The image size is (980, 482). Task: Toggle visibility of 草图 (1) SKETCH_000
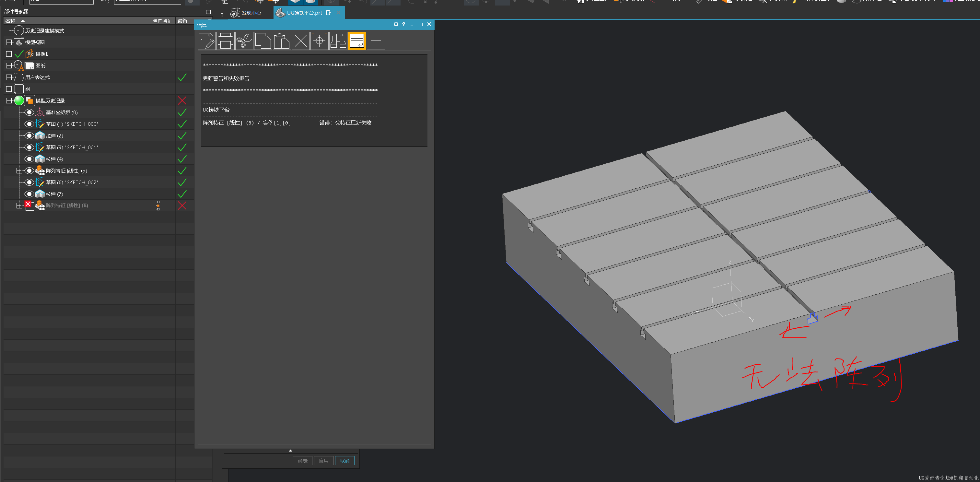[x=29, y=124]
